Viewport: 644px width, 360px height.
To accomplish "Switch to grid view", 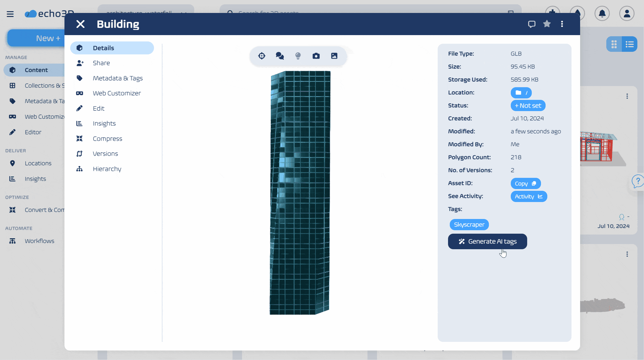I will click(x=614, y=44).
